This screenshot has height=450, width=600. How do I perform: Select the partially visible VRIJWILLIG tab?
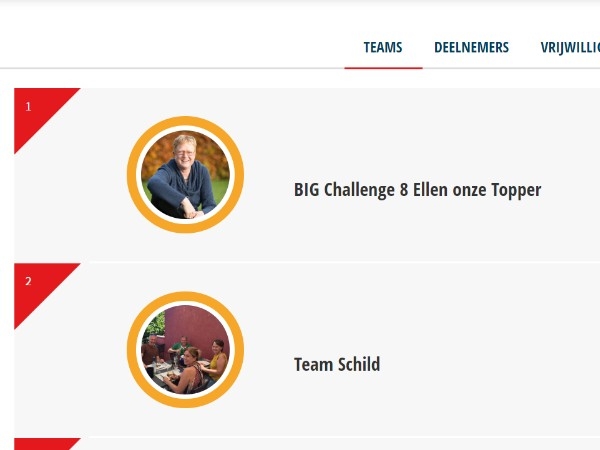tap(570, 47)
